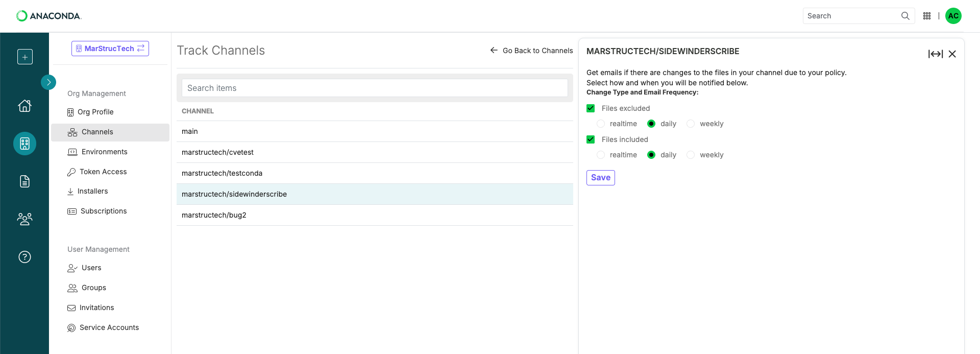Screen dimensions: 980x354
Task: Click the Installers download icon
Action: [70, 192]
